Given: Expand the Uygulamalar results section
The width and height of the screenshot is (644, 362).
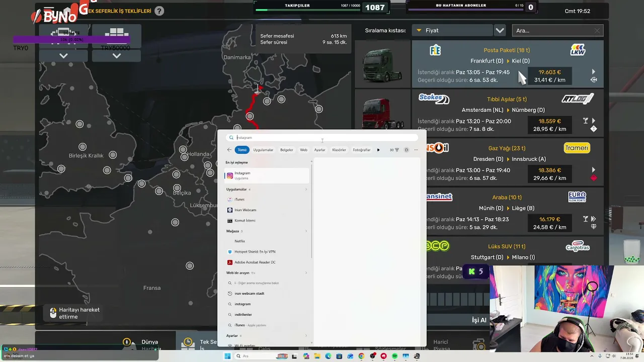Looking at the screenshot, I should click(306, 190).
